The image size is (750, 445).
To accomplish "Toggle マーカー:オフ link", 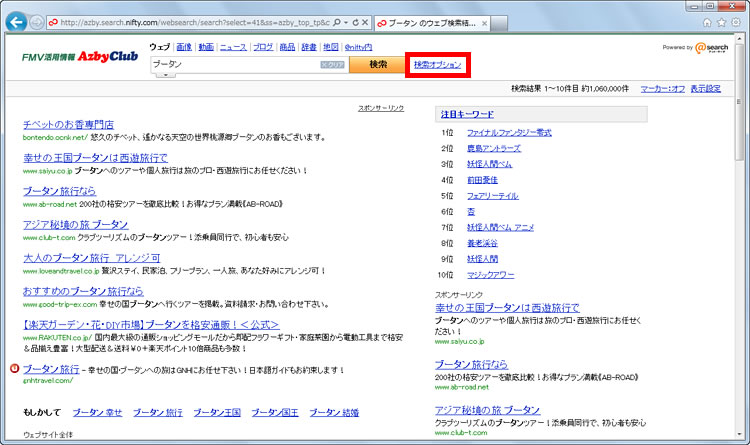I will [x=662, y=89].
